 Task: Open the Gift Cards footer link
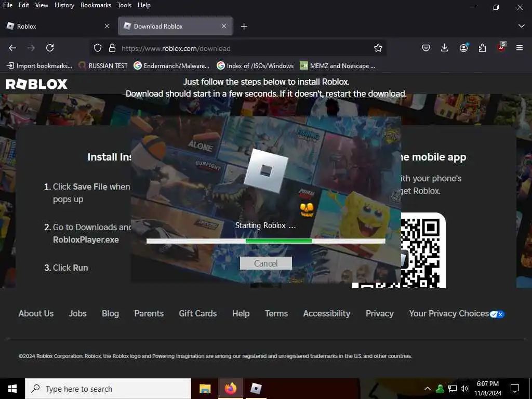click(198, 313)
